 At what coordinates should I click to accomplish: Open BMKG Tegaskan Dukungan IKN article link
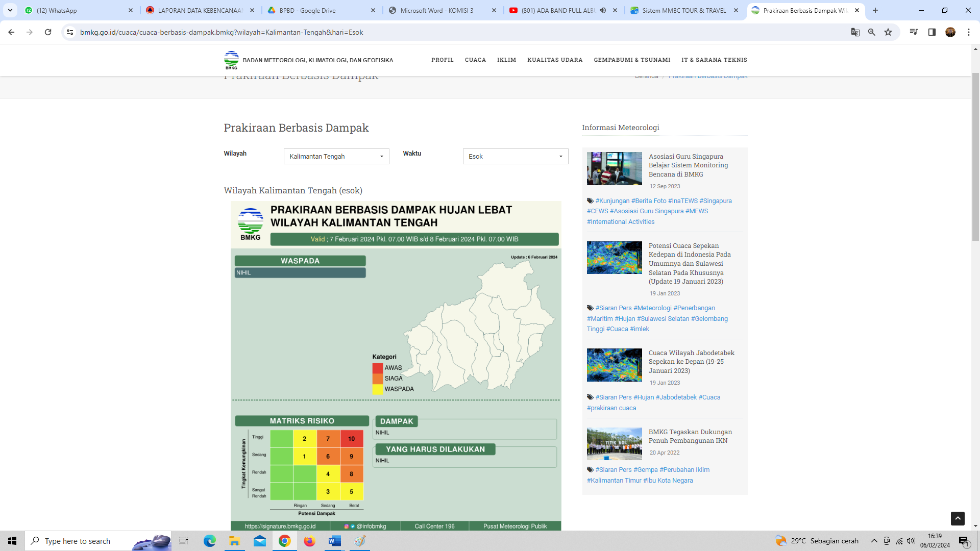[x=690, y=436]
